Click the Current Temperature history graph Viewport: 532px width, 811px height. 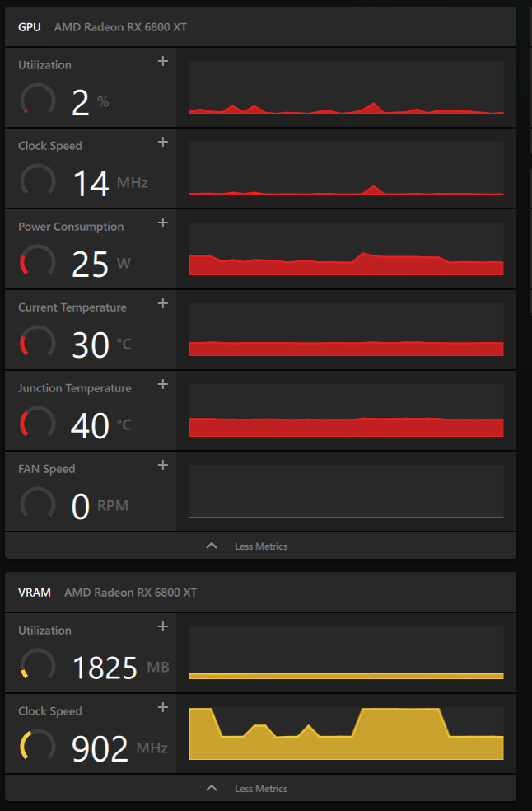(347, 330)
